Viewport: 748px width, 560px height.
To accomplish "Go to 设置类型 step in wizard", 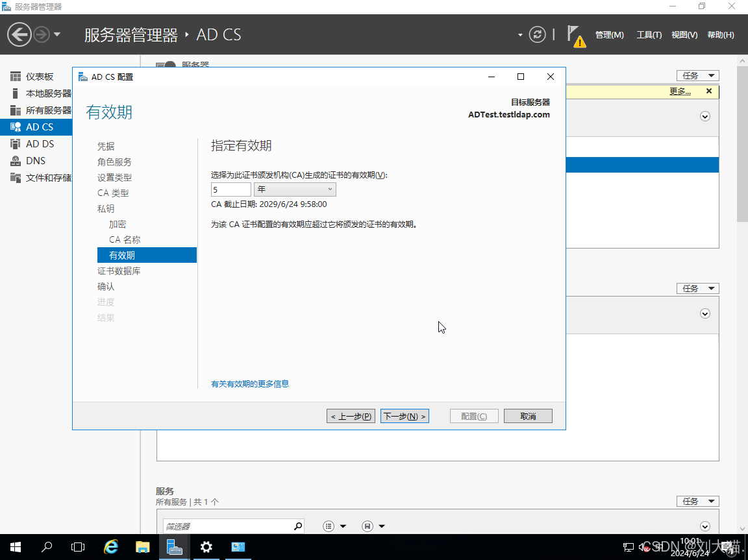I will pyautogui.click(x=114, y=177).
